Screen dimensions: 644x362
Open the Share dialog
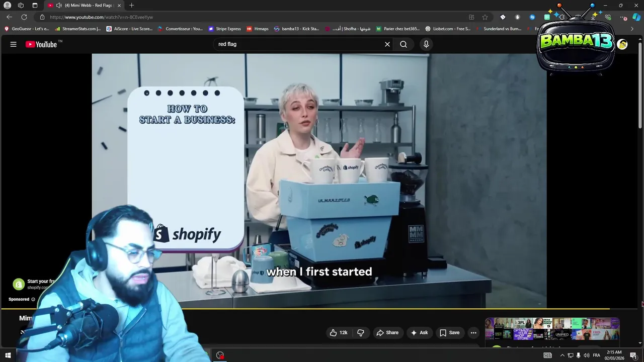(x=387, y=332)
